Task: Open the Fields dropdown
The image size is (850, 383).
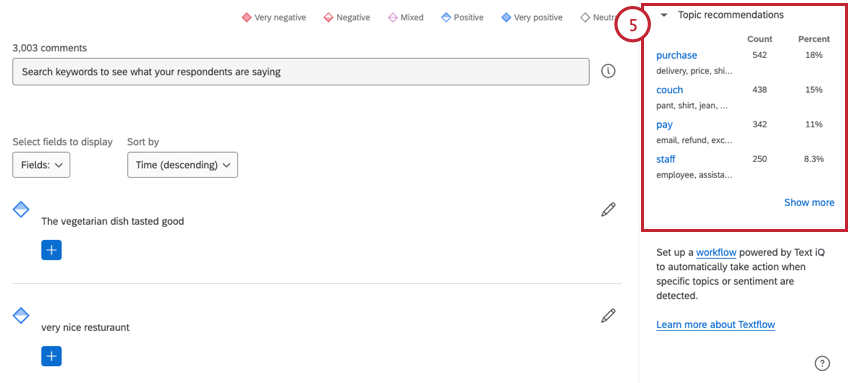Action: 41,165
